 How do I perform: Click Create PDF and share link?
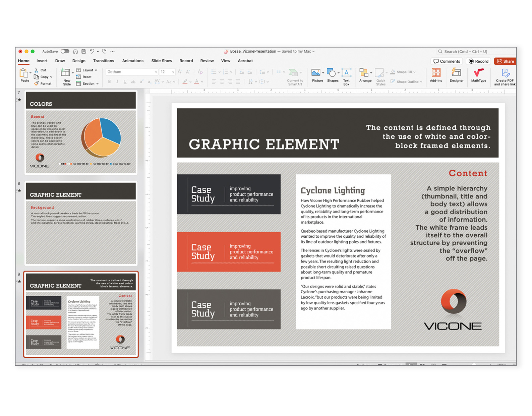(505, 77)
